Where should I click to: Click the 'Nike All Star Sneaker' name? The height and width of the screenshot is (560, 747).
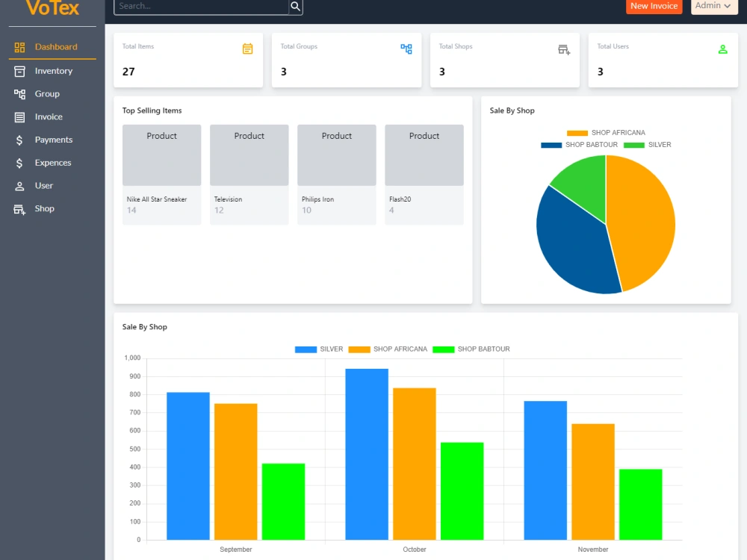tap(157, 199)
